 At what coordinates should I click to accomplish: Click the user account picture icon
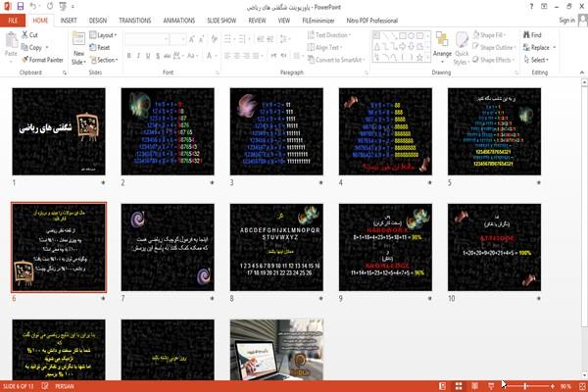583,20
